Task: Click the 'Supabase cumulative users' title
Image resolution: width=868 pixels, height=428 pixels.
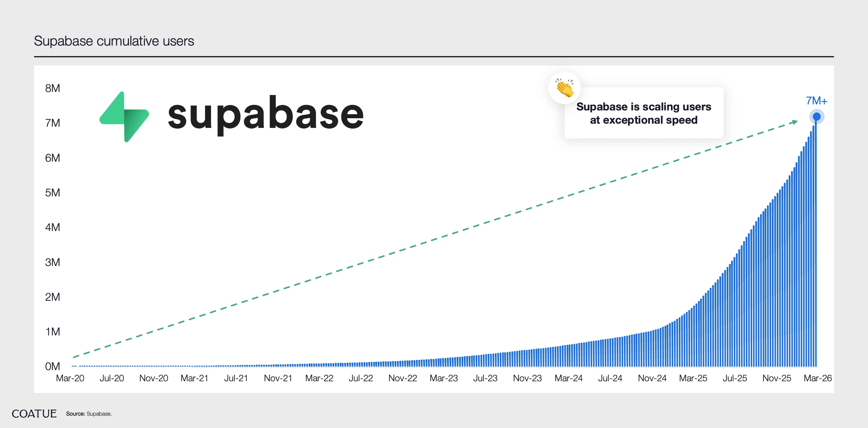Action: pos(114,41)
